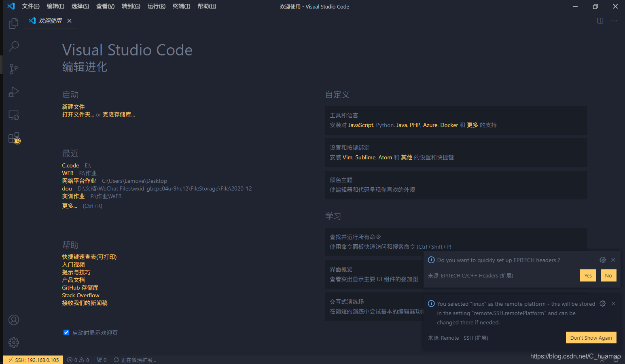The width and height of the screenshot is (625, 364).
Task: Open errors and warnings status item
Action: [x=78, y=360]
